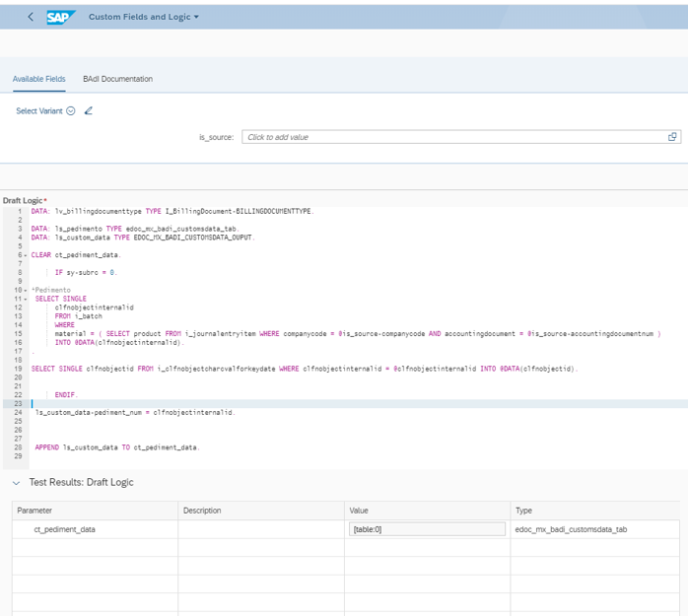
Task: Click the FROM i_batch code line
Action: (78, 316)
